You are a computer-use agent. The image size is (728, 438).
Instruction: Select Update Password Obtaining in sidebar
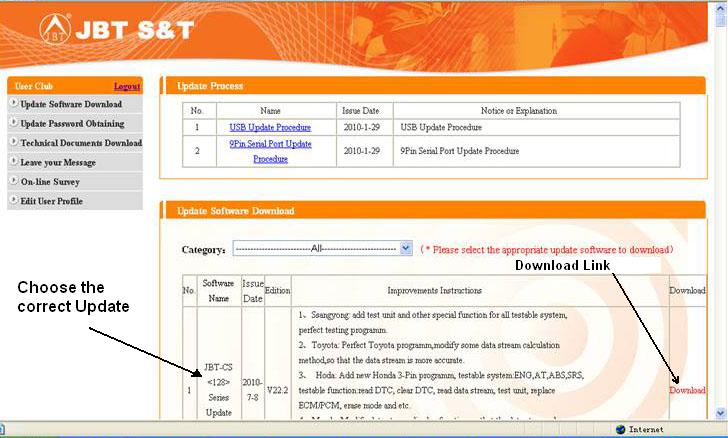[x=72, y=124]
